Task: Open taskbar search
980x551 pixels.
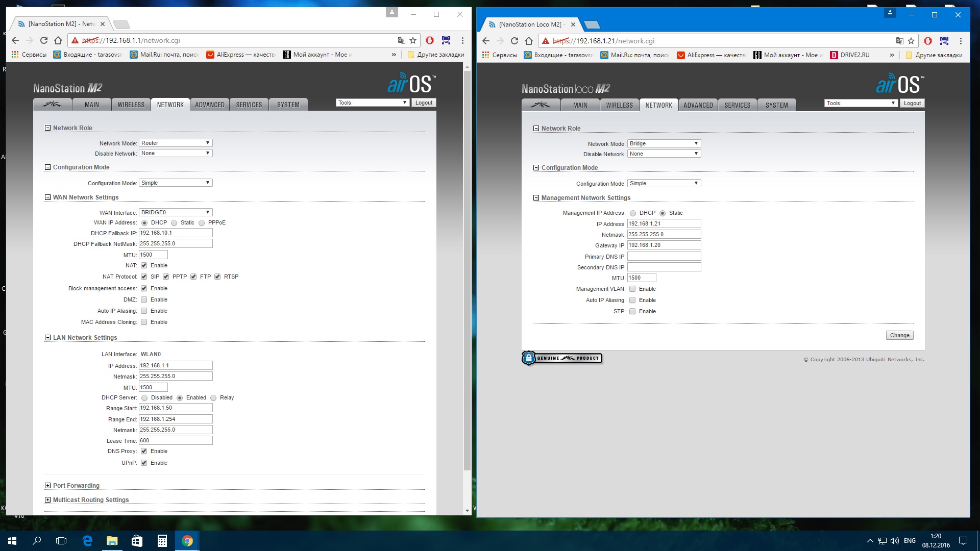Action: tap(37, 541)
